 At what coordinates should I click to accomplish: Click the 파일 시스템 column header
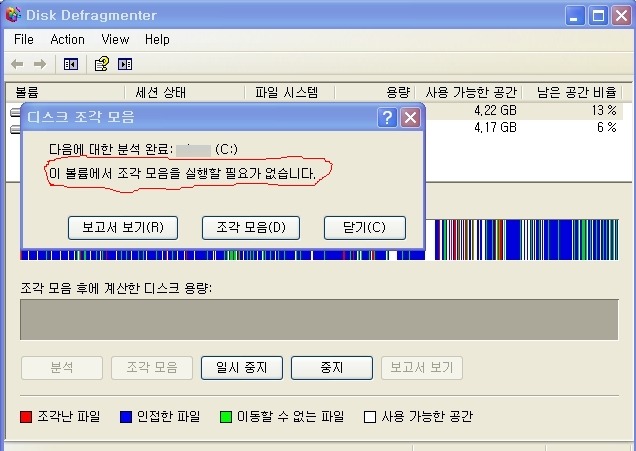pos(290,92)
